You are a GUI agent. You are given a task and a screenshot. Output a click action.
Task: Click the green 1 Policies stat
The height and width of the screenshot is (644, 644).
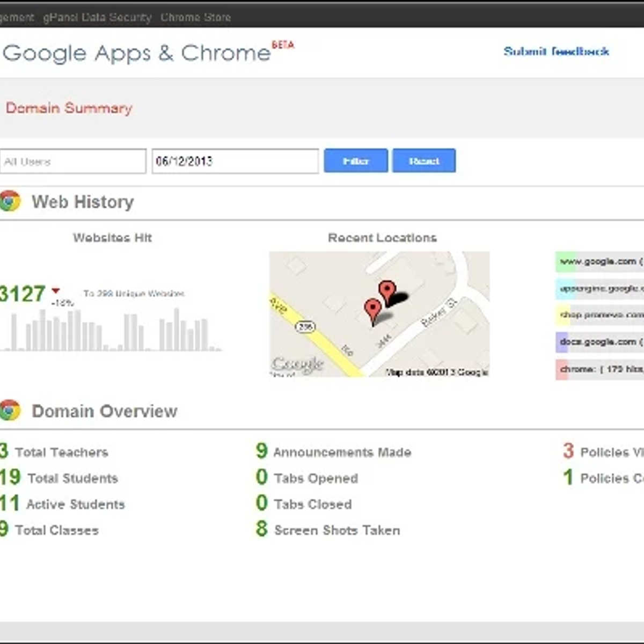(x=603, y=478)
